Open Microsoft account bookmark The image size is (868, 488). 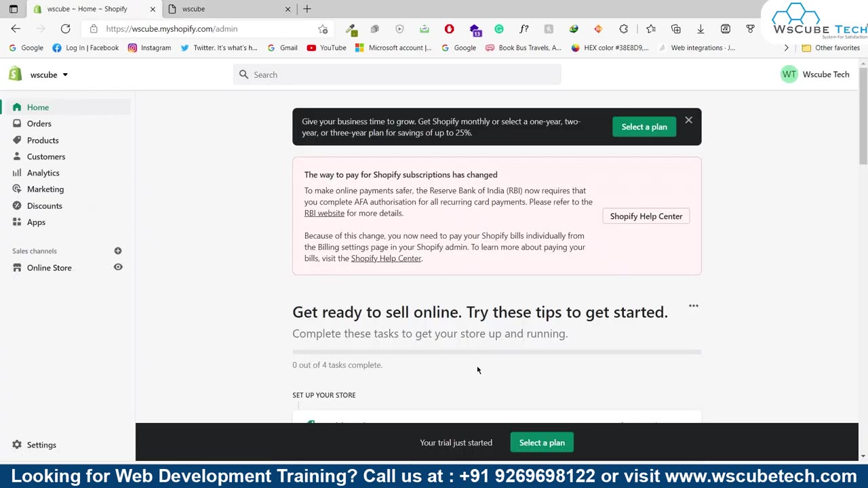tap(393, 48)
